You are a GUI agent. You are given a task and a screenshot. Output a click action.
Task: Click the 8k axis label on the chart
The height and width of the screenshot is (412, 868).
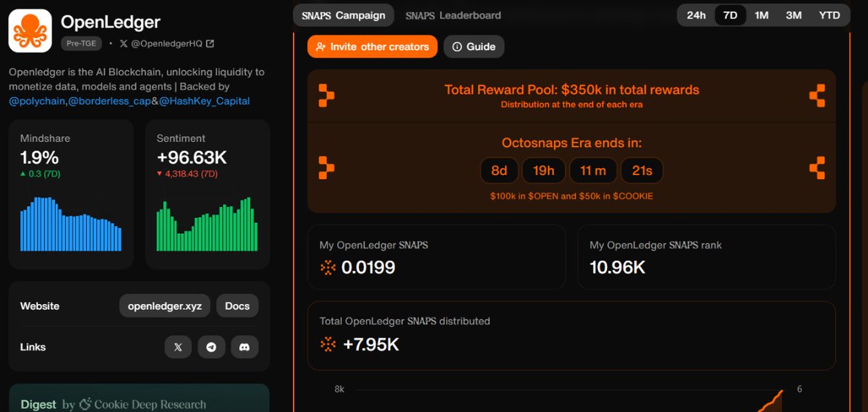point(339,390)
